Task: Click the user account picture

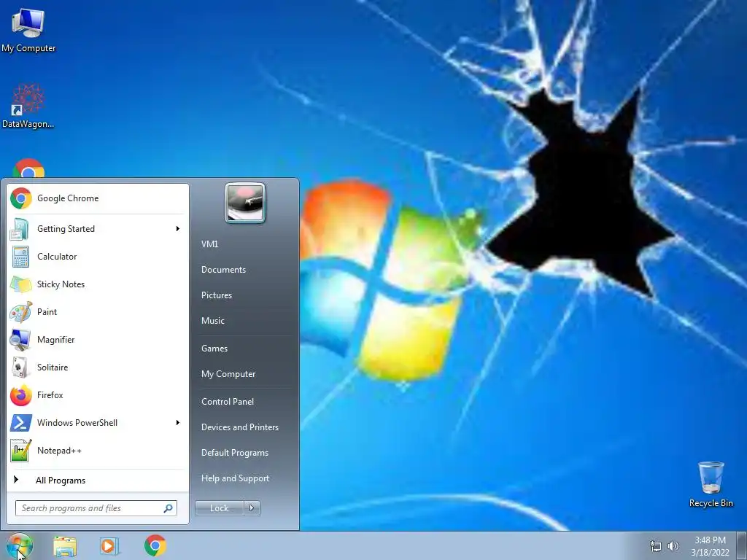Action: coord(245,203)
